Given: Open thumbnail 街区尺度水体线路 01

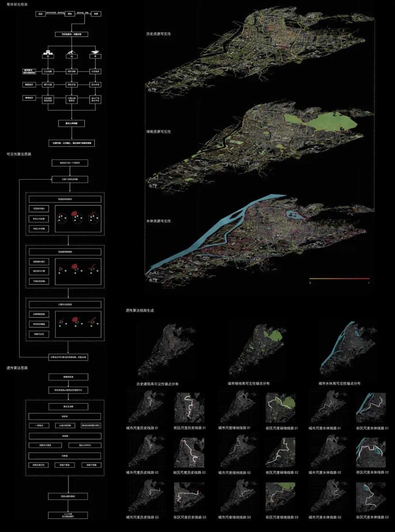Looking at the screenshot, I should 371,408.
